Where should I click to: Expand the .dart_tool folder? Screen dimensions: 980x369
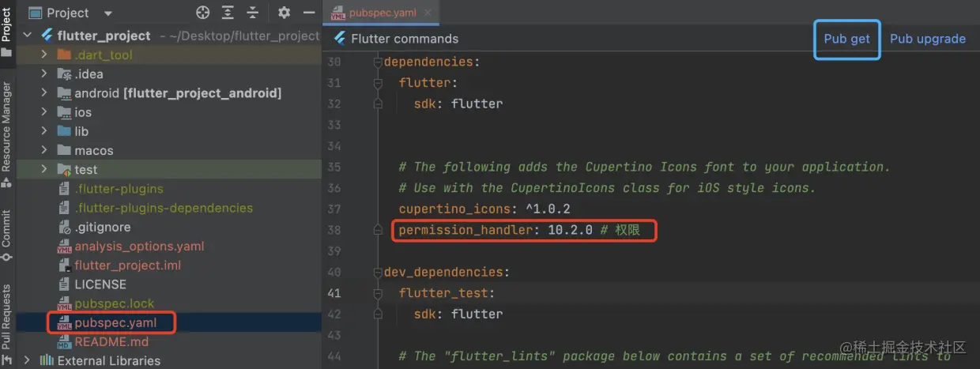coord(45,55)
